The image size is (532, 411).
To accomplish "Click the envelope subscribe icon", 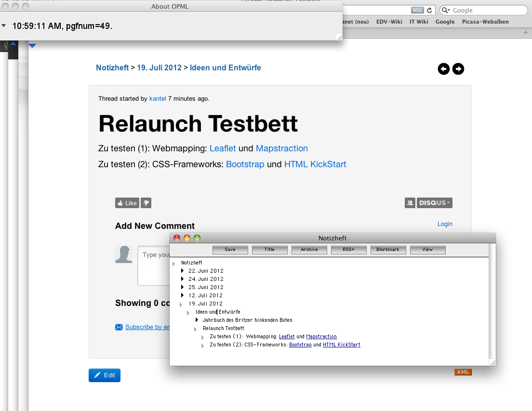I will (119, 327).
